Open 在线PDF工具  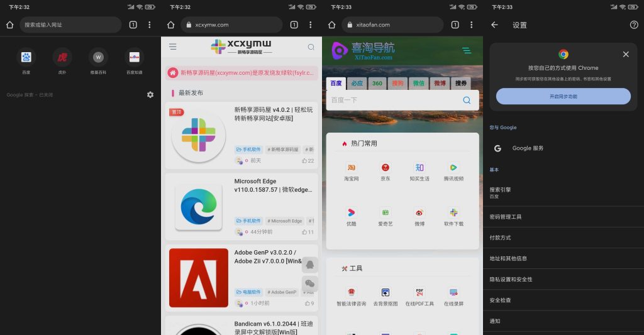(x=419, y=297)
